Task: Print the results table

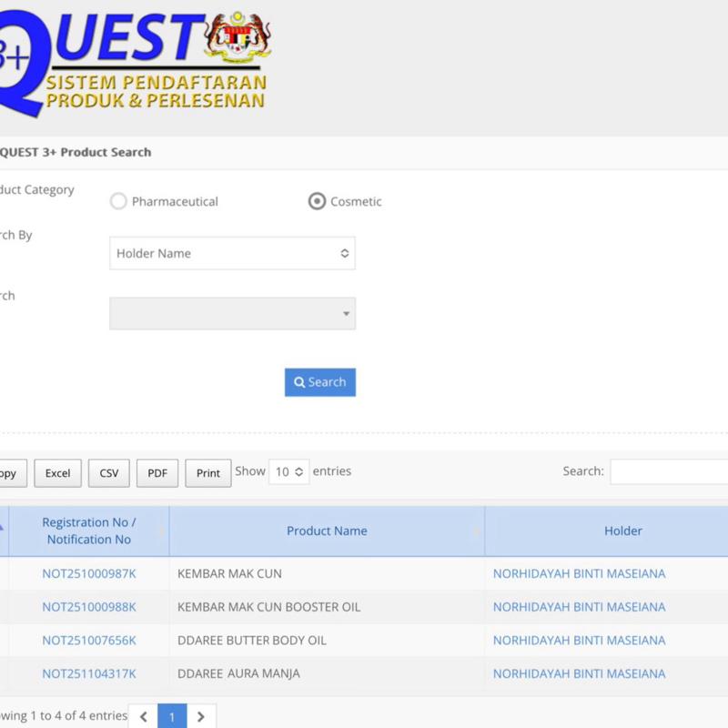Action: tap(208, 473)
